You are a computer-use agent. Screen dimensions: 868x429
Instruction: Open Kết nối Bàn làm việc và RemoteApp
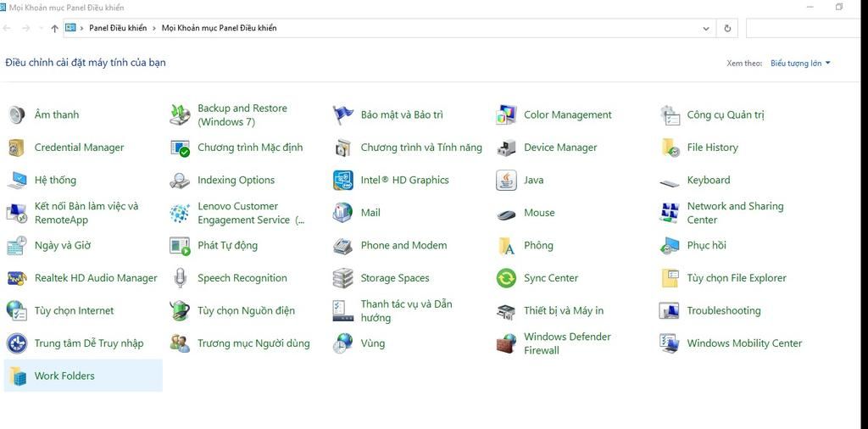[86, 213]
